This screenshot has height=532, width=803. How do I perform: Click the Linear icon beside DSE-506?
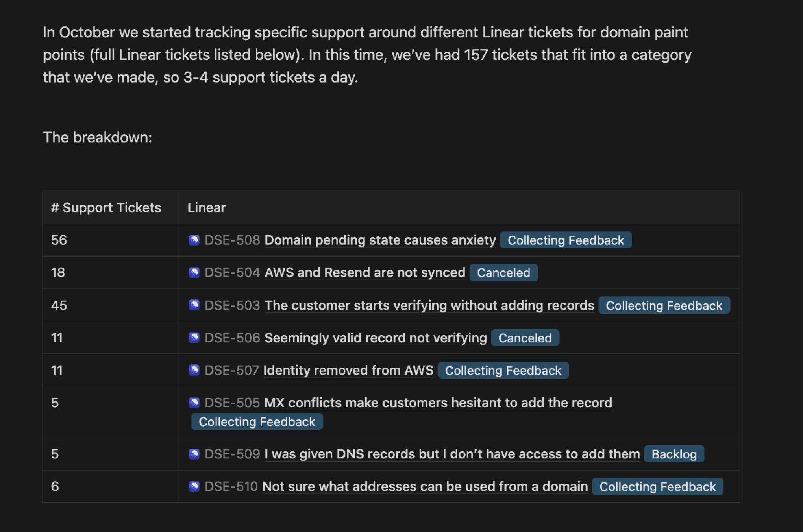pos(194,338)
